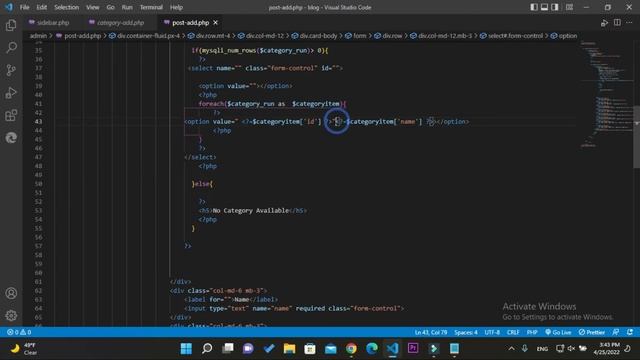640x360 pixels.
Task: Open Adobe Premiere Pro from taskbar
Action: click(x=413, y=349)
